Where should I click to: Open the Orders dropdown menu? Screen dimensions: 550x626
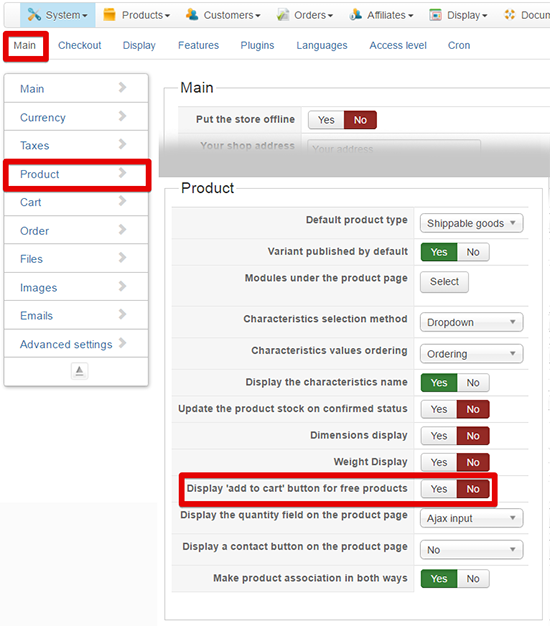[305, 15]
